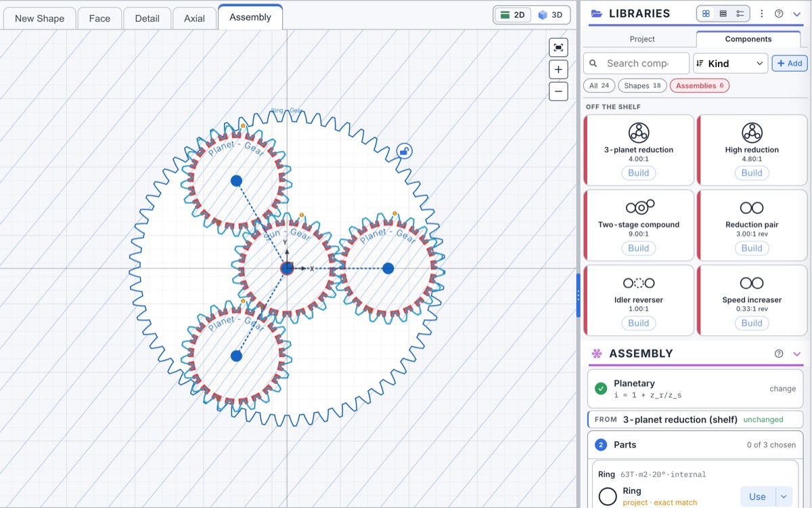Click the unlock icon on the ring gear

coord(404,150)
